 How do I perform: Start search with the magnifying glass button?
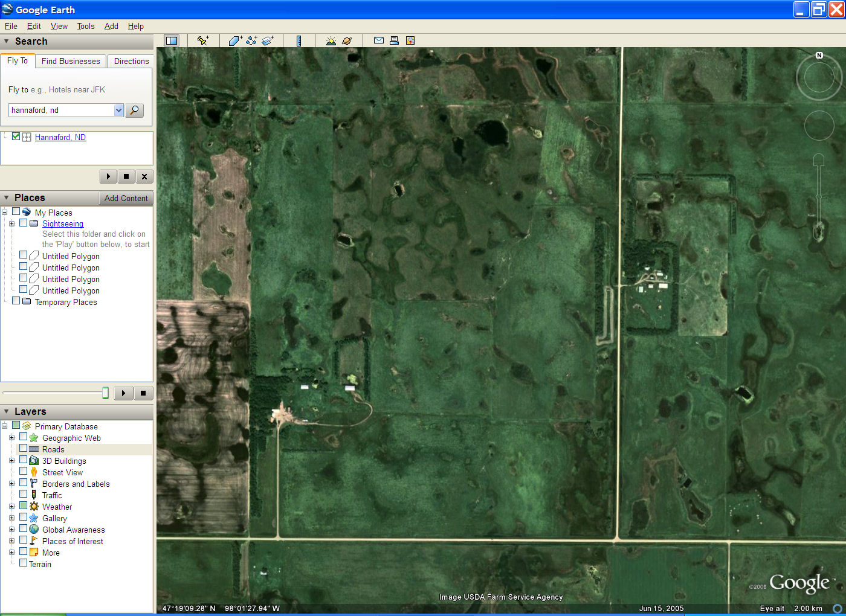tap(134, 110)
